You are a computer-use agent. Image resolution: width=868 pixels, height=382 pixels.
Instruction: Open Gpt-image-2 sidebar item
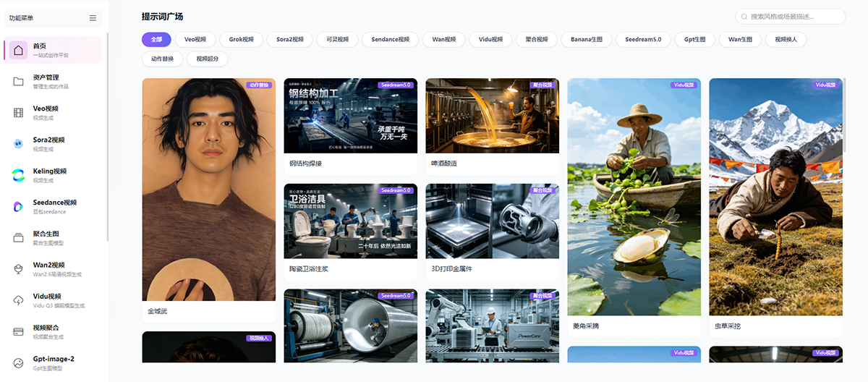click(53, 362)
